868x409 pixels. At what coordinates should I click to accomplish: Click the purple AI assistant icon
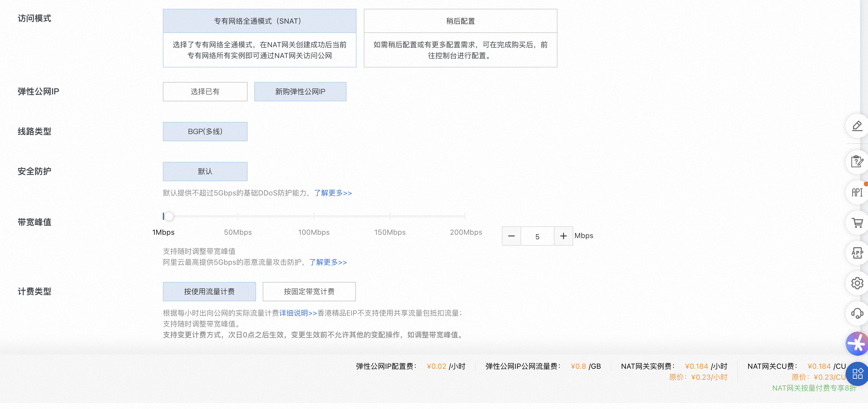pos(857,344)
